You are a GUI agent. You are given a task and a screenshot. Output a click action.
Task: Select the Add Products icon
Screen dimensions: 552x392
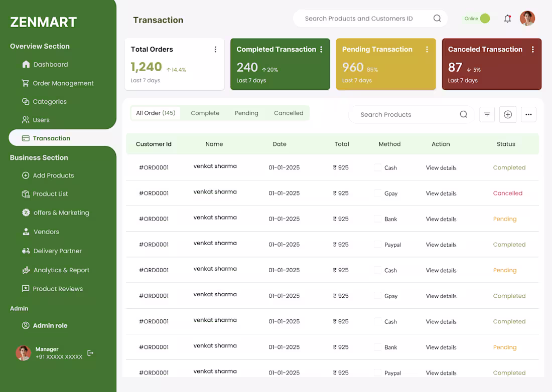[26, 175]
